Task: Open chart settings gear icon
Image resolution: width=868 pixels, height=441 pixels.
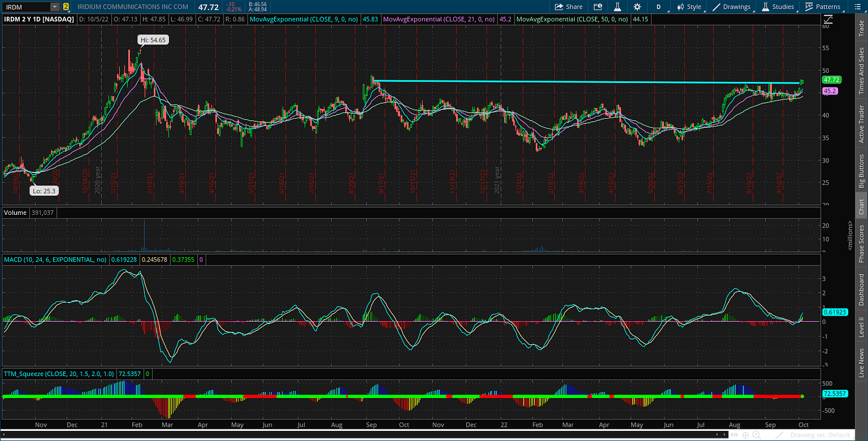Action: (637, 7)
